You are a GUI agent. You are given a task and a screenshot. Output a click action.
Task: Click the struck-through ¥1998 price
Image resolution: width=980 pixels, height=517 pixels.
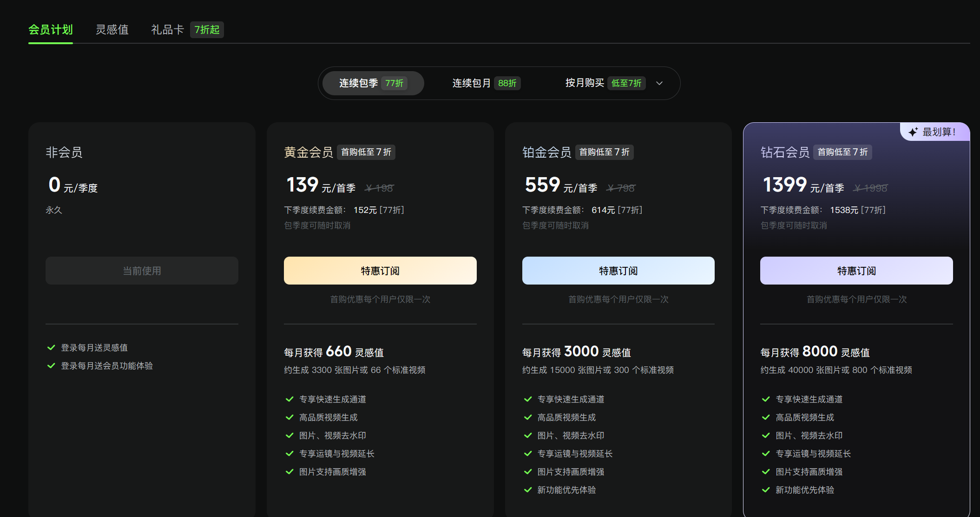point(870,188)
